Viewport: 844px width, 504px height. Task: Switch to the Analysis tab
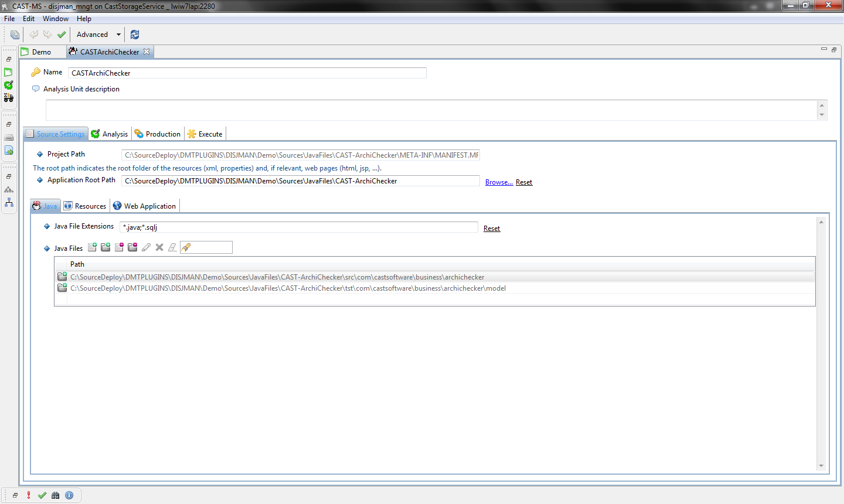pyautogui.click(x=110, y=134)
